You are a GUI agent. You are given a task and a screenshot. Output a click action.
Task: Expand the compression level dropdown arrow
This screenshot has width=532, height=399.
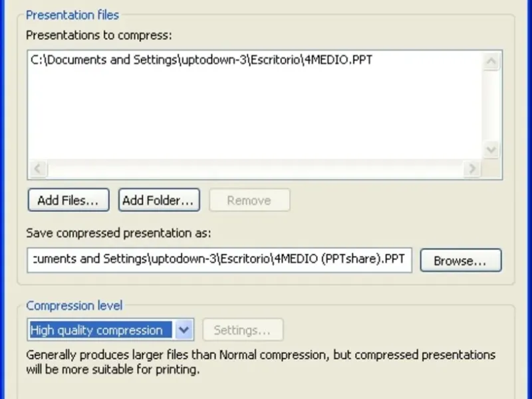pyautogui.click(x=184, y=330)
